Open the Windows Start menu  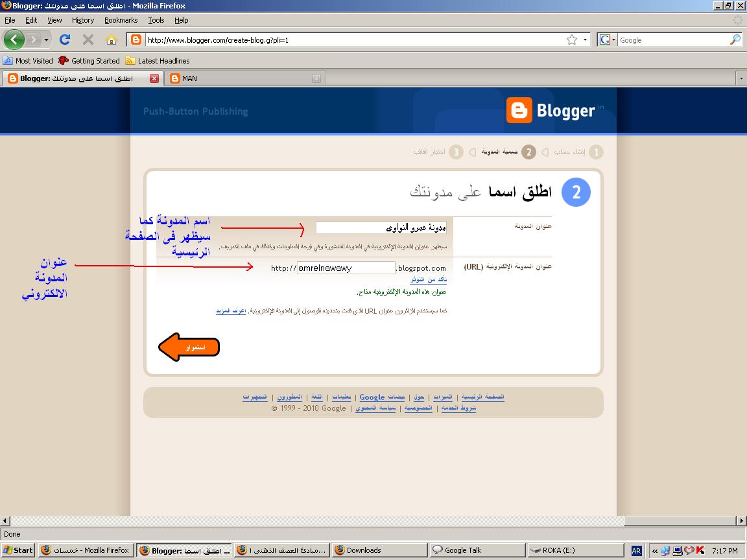(18, 550)
